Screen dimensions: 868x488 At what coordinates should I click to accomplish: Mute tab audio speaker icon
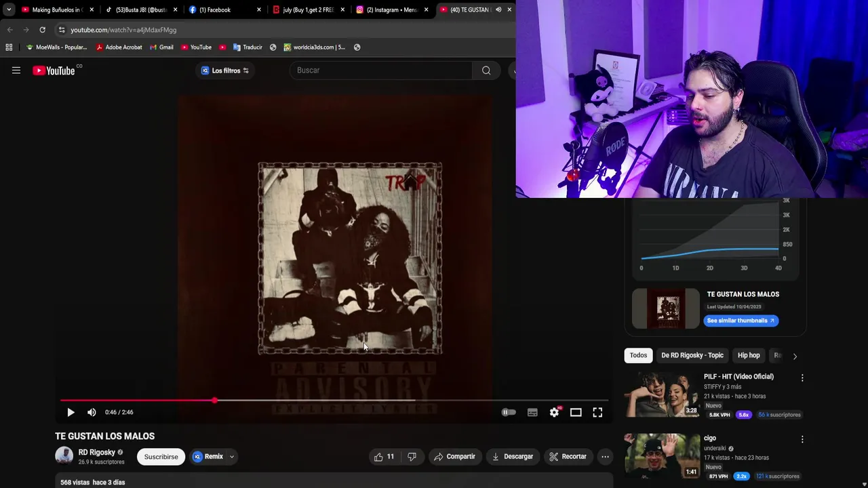[x=498, y=9]
